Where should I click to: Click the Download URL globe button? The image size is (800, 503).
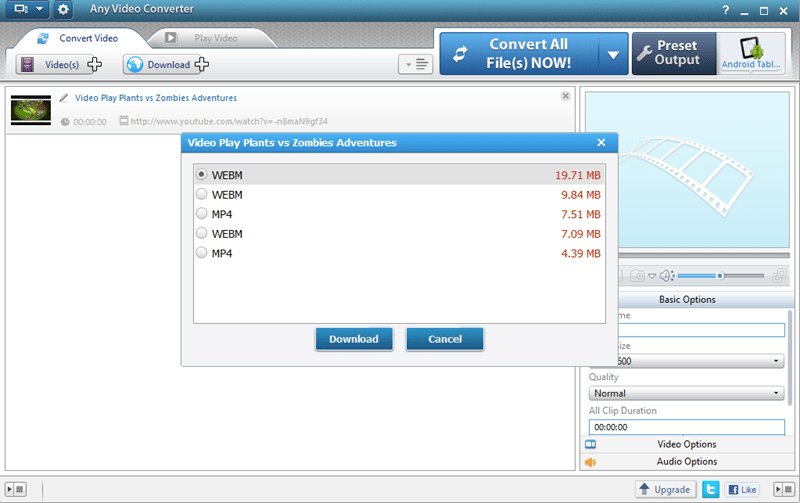166,65
